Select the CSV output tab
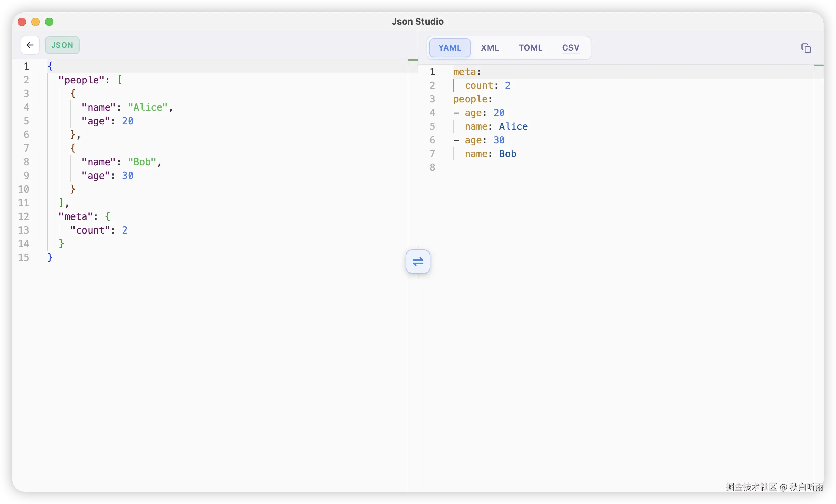 (570, 48)
